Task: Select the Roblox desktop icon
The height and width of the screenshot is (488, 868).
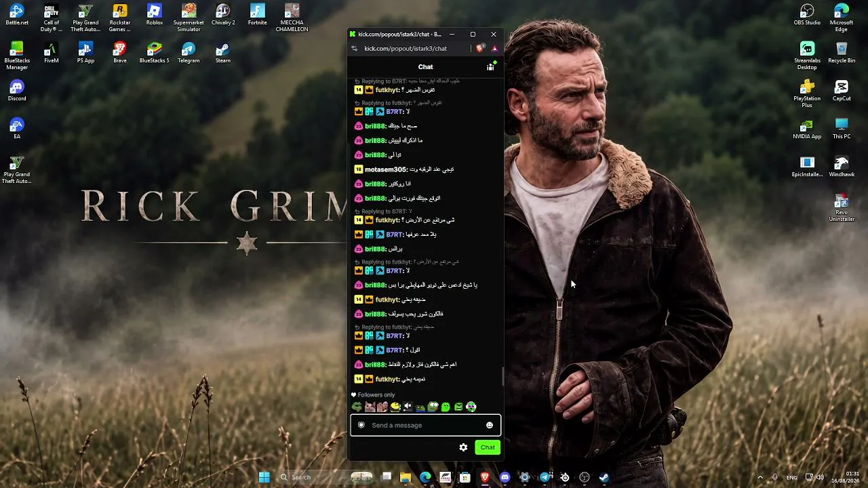Action: (x=155, y=16)
